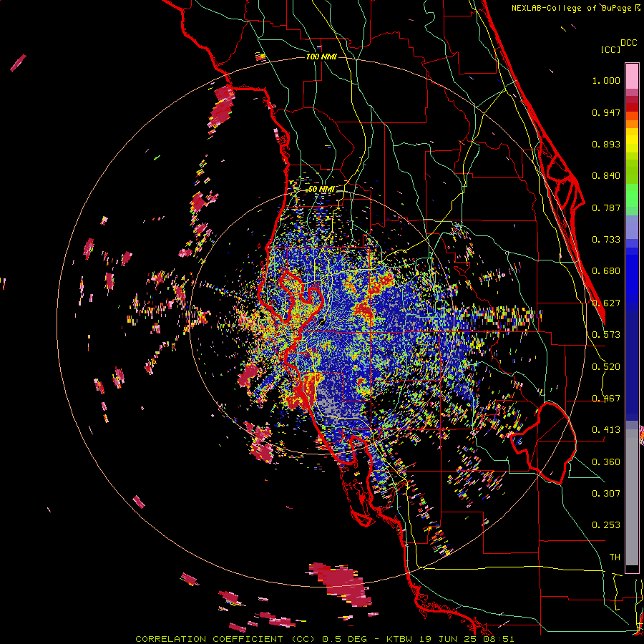Select the 0.360 value on the scale

point(606,462)
